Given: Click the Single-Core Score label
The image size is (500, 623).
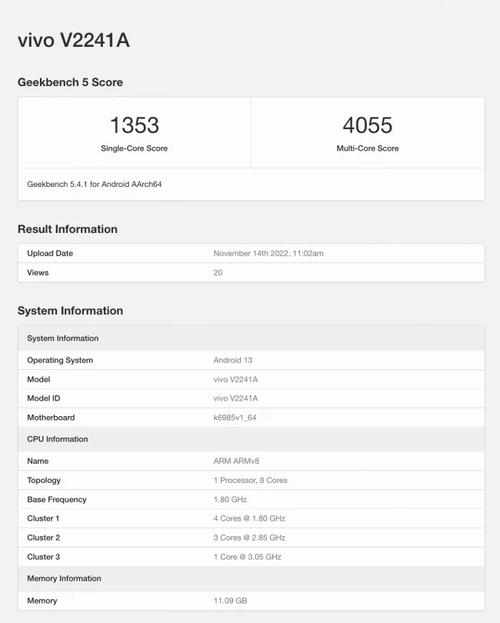Looking at the screenshot, I should click(x=134, y=148).
